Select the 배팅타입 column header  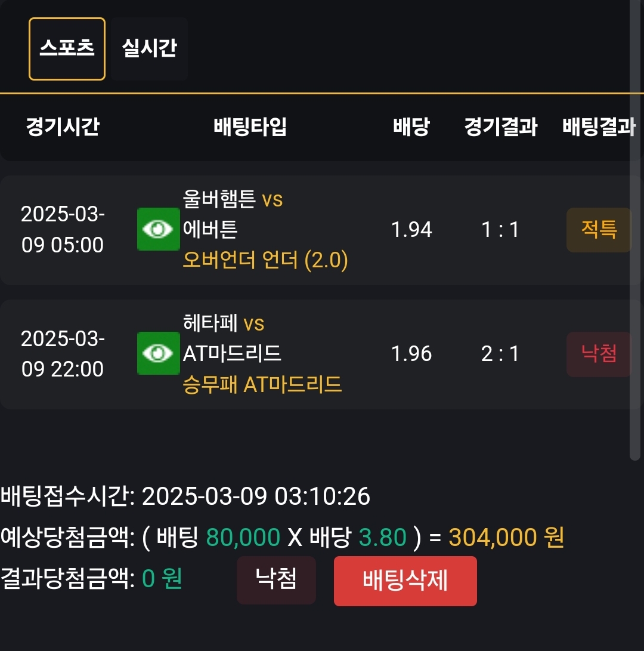tap(250, 127)
